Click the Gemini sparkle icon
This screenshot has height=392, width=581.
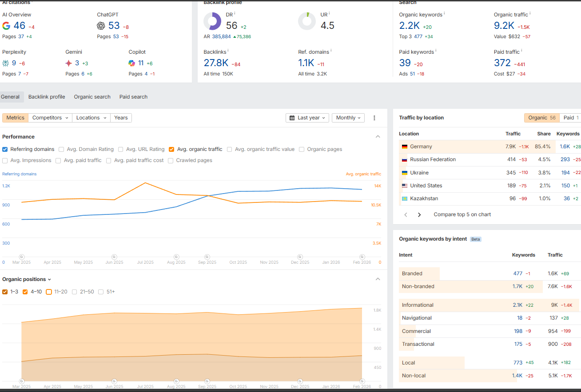(69, 63)
